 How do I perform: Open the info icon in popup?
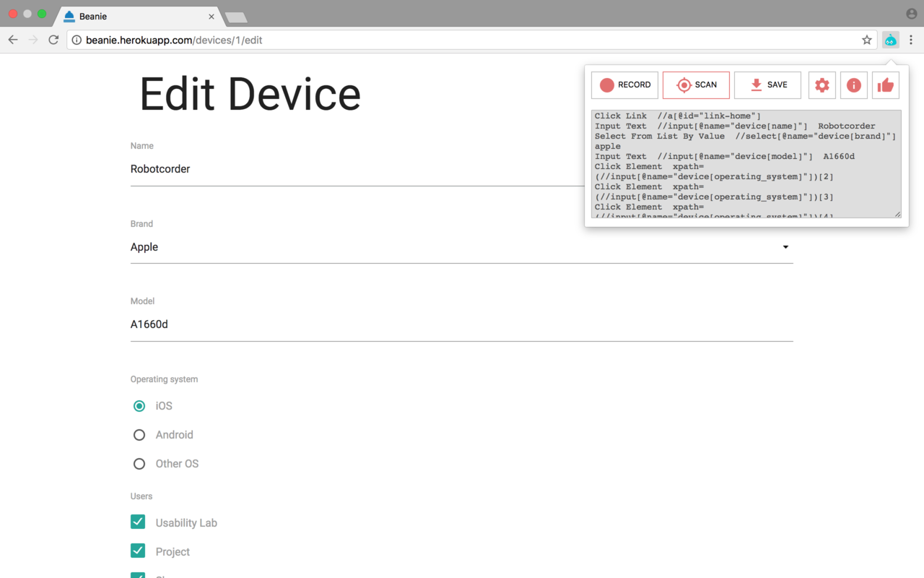[x=854, y=85]
